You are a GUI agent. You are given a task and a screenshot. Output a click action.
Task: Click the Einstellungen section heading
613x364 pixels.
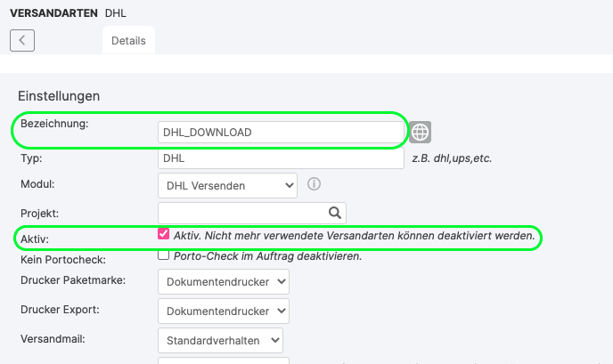[x=59, y=96]
